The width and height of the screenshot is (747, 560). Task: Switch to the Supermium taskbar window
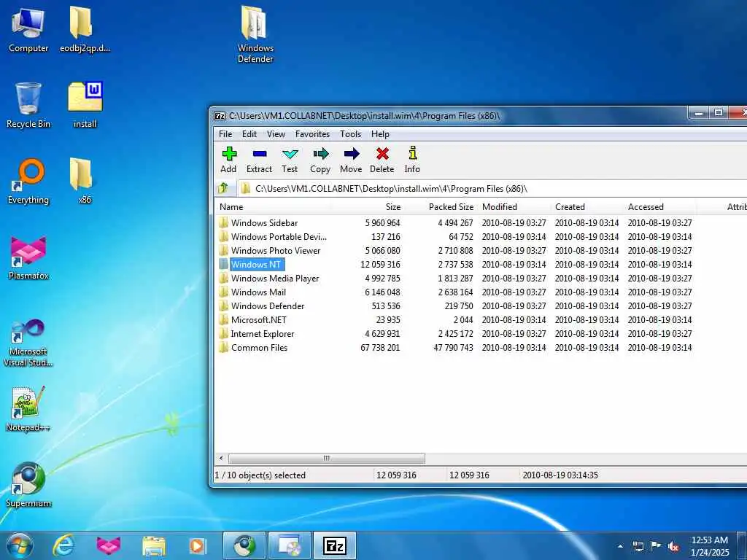(244, 545)
